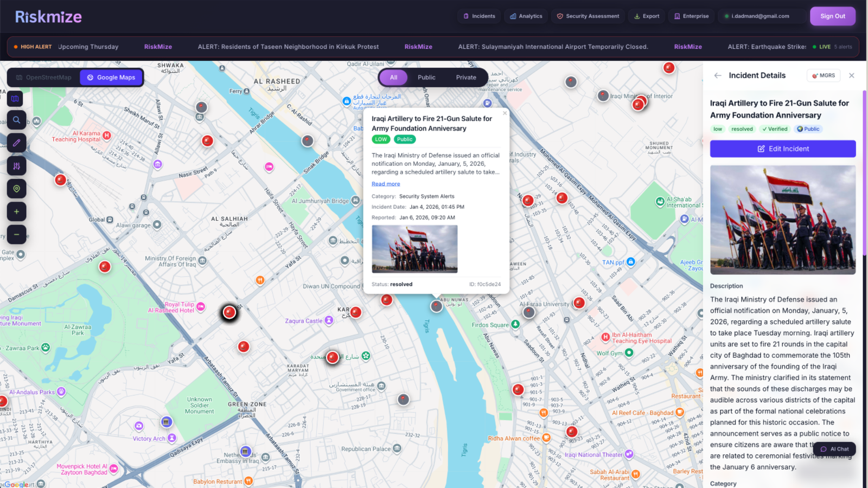This screenshot has width=868, height=488.
Task: Collapse Incident Details with the back arrow
Action: (718, 75)
